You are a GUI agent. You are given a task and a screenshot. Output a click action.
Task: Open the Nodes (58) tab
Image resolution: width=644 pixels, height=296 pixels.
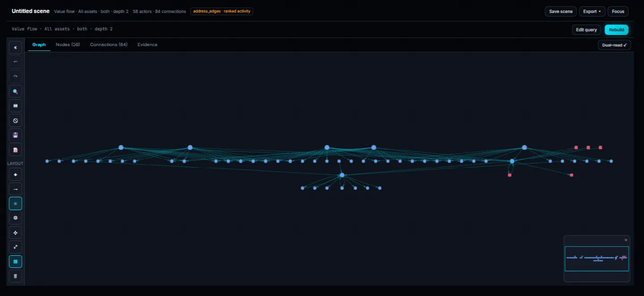coord(68,45)
